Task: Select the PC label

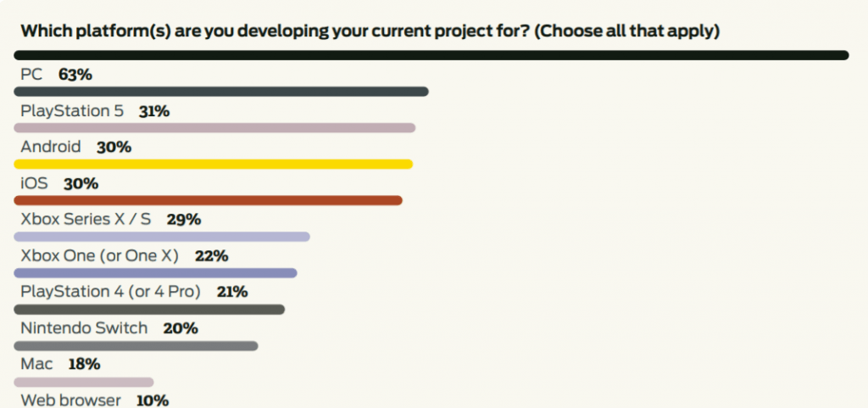Action: [31, 75]
